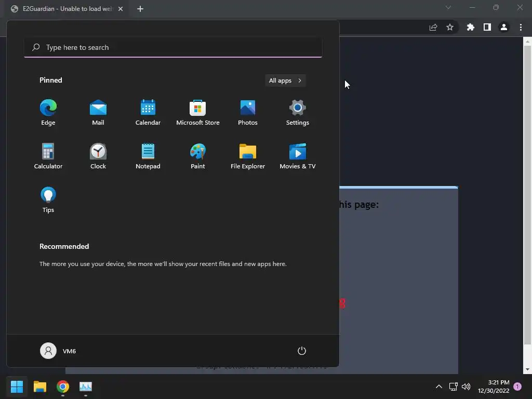The width and height of the screenshot is (532, 399).
Task: Select the E2Guardian browser tab
Action: tap(66, 9)
